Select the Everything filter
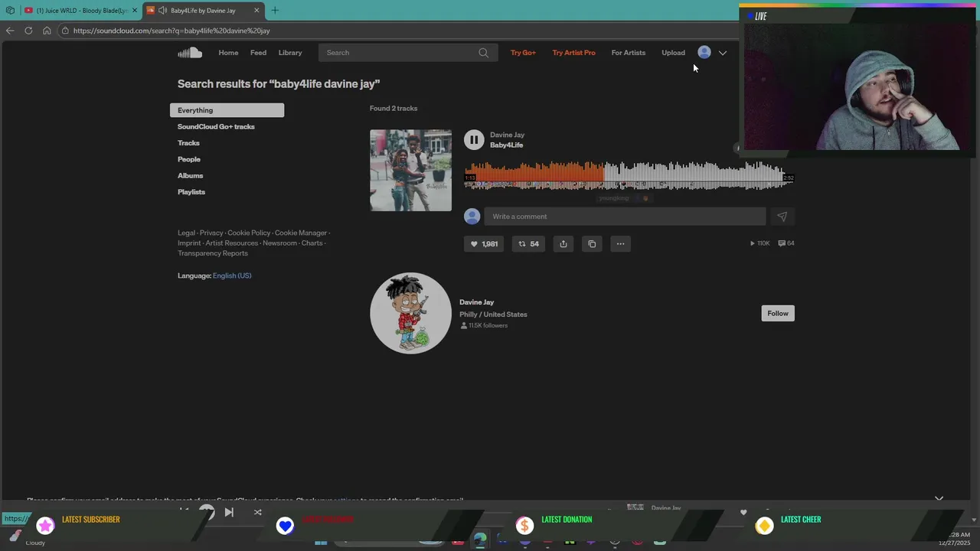Viewport: 980px width, 551px height. 227,110
